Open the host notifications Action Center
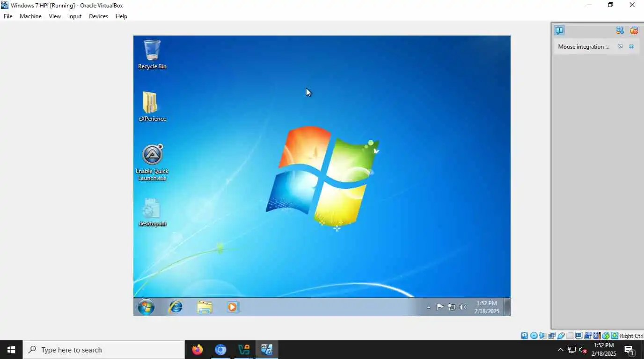644x359 pixels. click(x=629, y=350)
